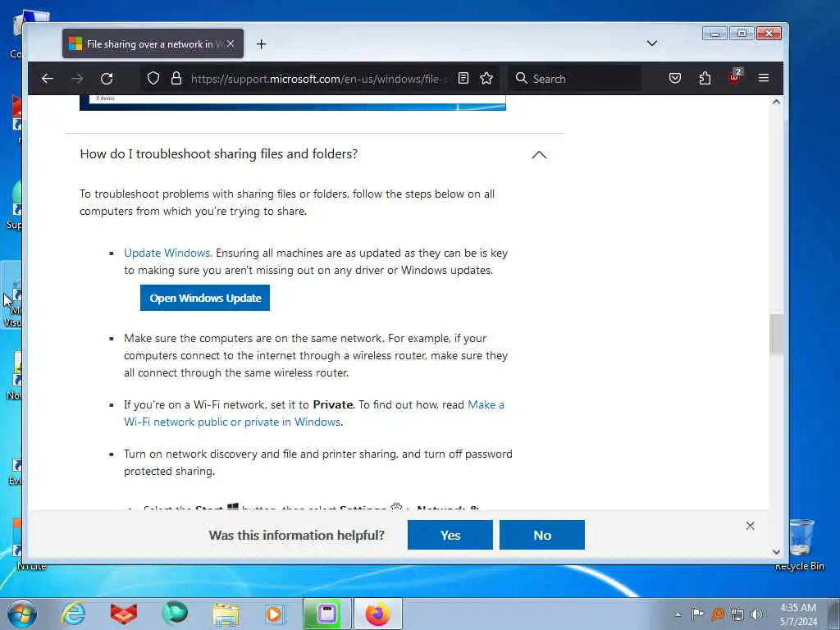Save page to Pocket
The image size is (840, 630).
(x=675, y=79)
